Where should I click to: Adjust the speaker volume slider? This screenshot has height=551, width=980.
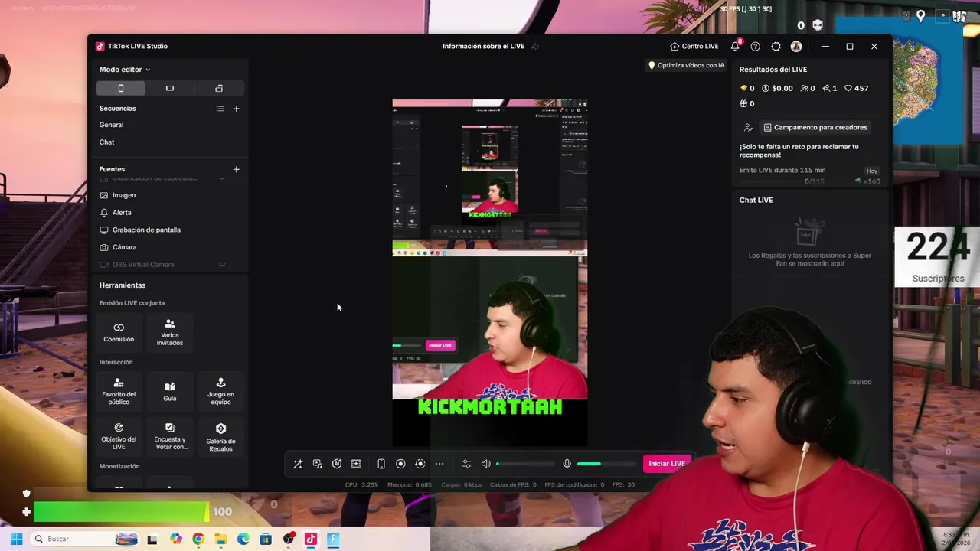pyautogui.click(x=526, y=464)
